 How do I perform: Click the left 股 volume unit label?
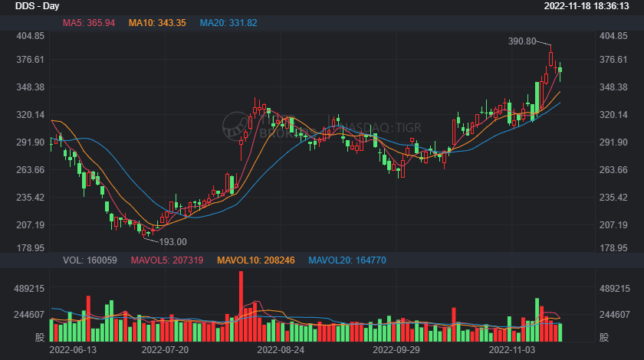click(x=40, y=338)
